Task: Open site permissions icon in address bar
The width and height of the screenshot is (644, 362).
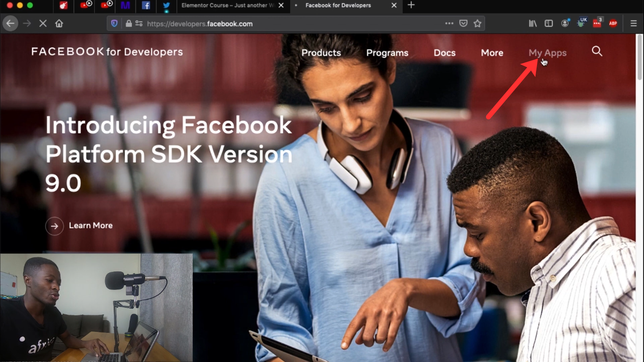Action: pos(139,24)
